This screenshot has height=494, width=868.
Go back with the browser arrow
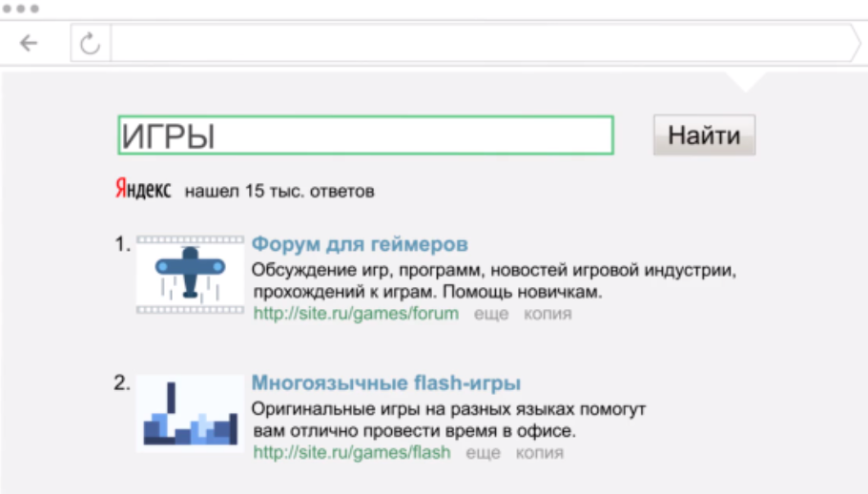[29, 43]
